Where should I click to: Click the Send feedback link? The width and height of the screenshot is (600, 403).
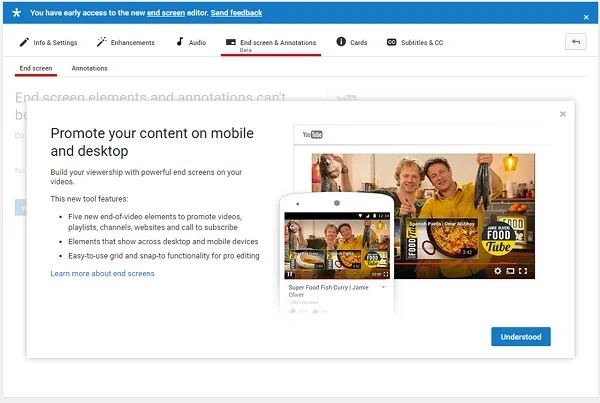pyautogui.click(x=236, y=13)
